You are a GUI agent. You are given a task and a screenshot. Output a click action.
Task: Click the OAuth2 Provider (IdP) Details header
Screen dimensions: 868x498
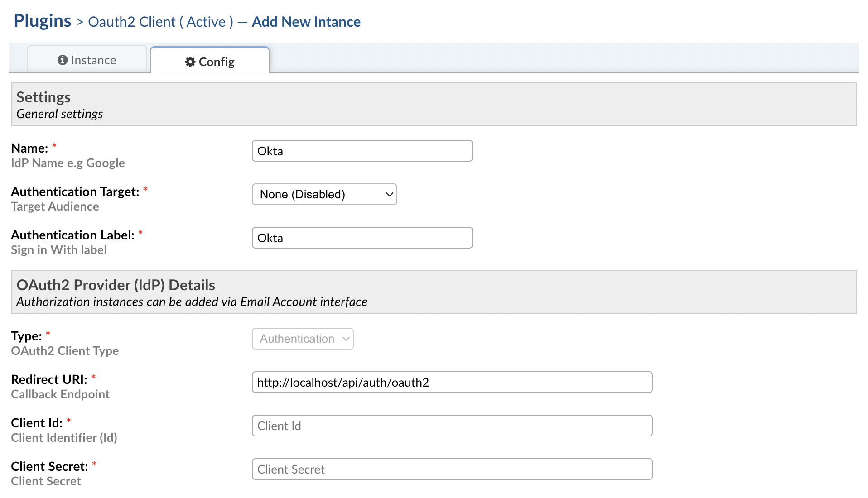(115, 285)
